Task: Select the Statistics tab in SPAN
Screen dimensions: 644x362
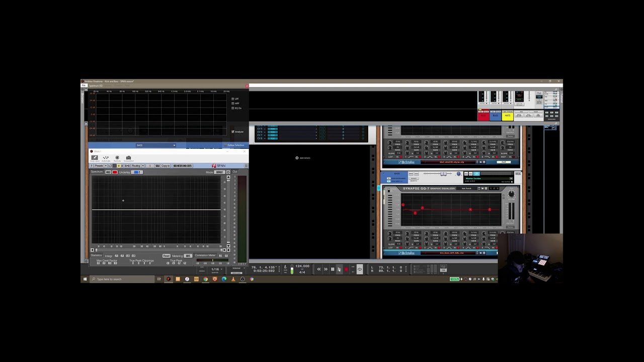Action: [96, 255]
